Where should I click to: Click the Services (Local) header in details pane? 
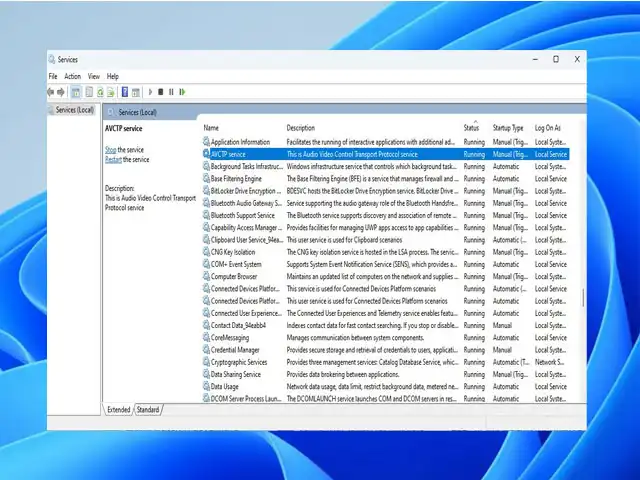(138, 112)
